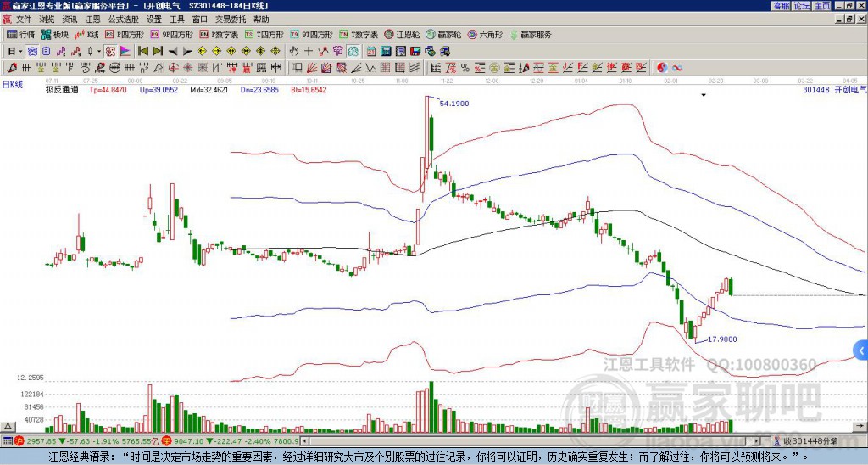Open the 浏览 menu

[x=47, y=20]
